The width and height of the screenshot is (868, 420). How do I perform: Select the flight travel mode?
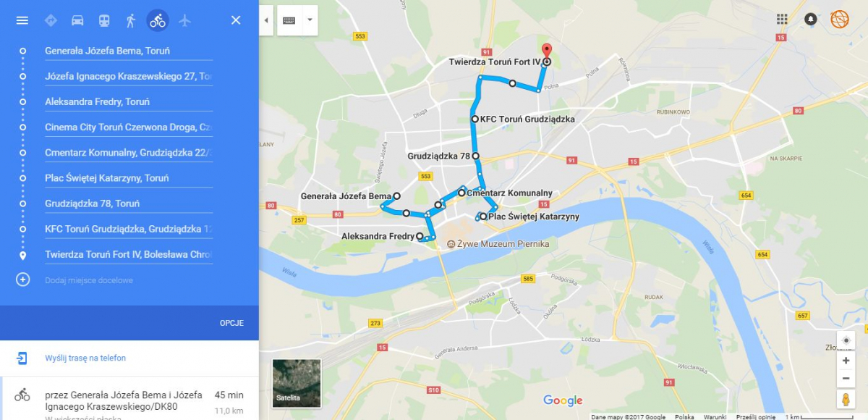pos(184,20)
